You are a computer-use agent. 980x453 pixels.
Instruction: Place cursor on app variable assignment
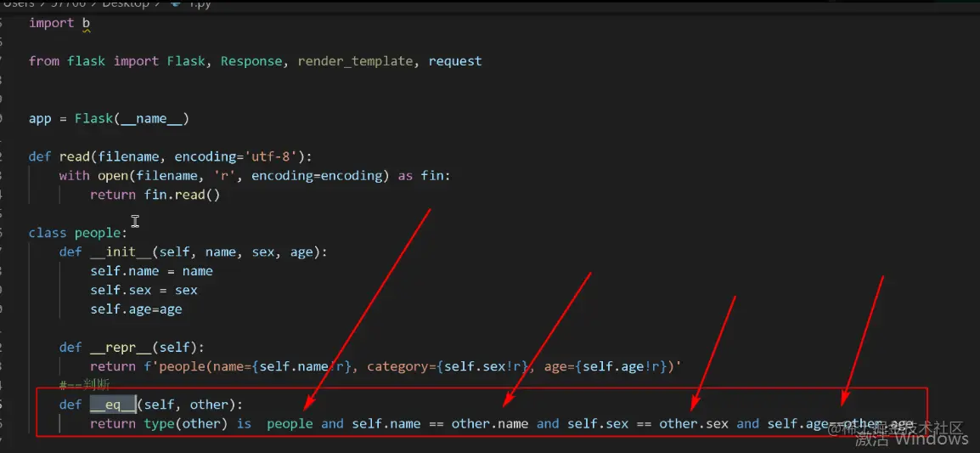click(x=40, y=119)
